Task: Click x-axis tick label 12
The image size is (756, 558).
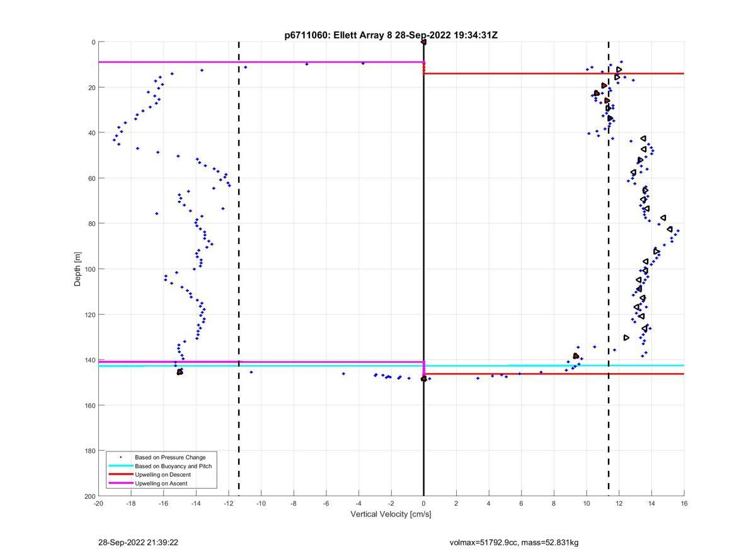Action: click(619, 503)
